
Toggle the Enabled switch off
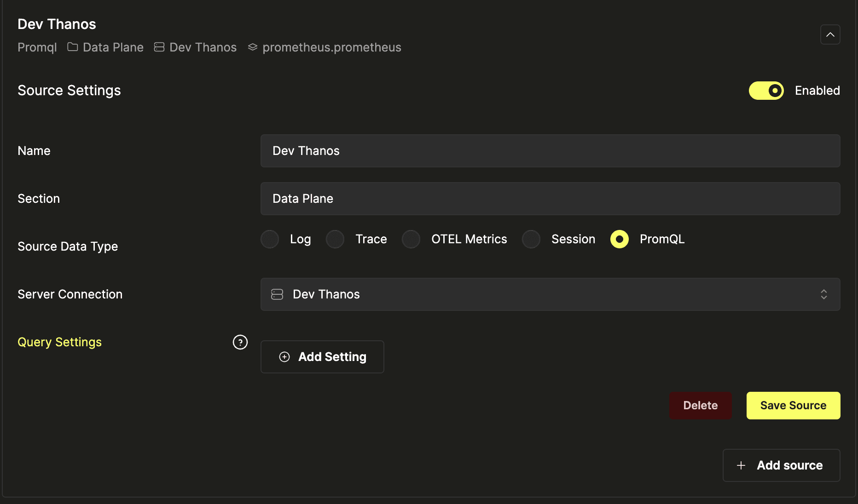(x=766, y=91)
